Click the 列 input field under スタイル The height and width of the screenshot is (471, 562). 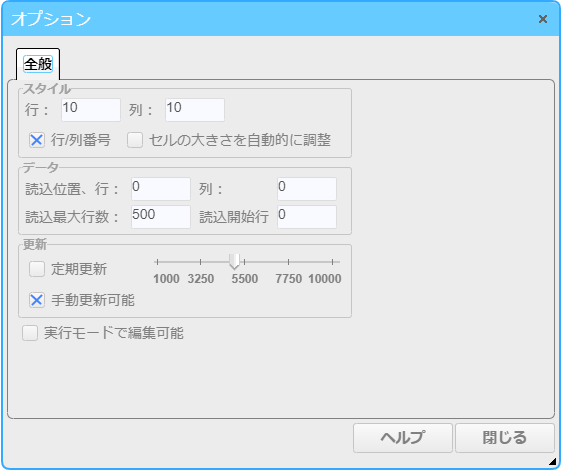coord(195,110)
